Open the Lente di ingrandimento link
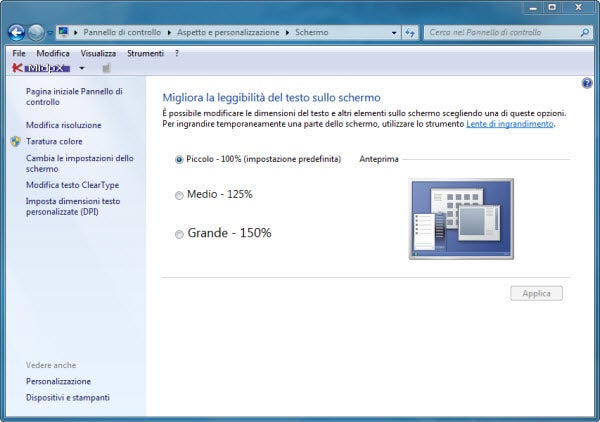 510,124
